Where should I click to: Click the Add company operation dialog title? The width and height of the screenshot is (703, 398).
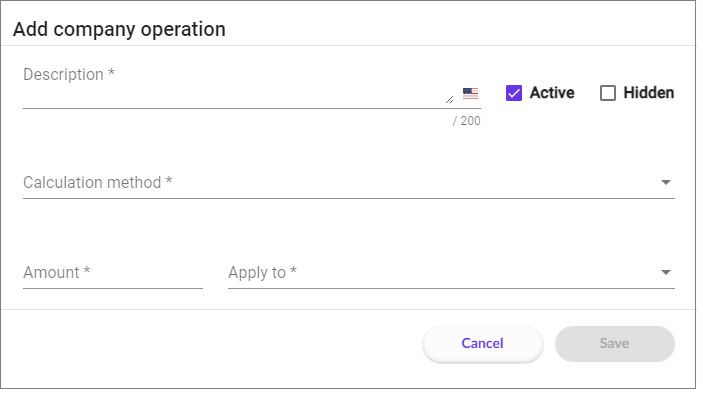(119, 29)
